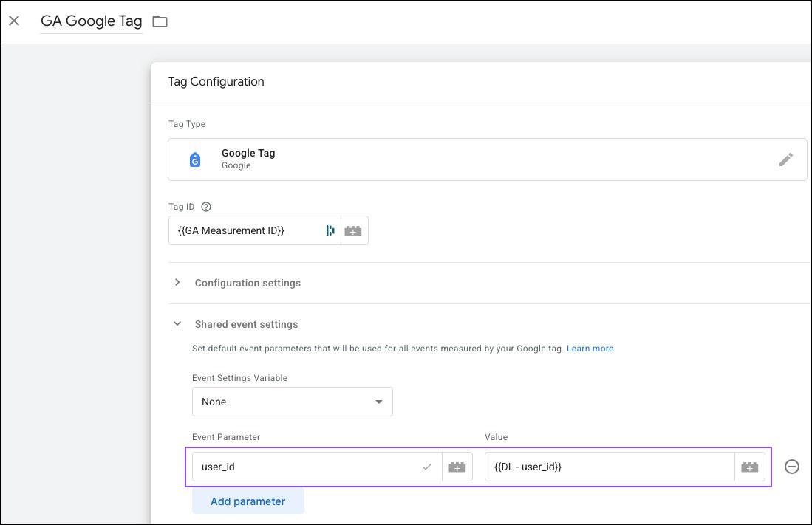This screenshot has width=812, height=525.
Task: Click the blue Google Tag logo icon
Action: 195,159
